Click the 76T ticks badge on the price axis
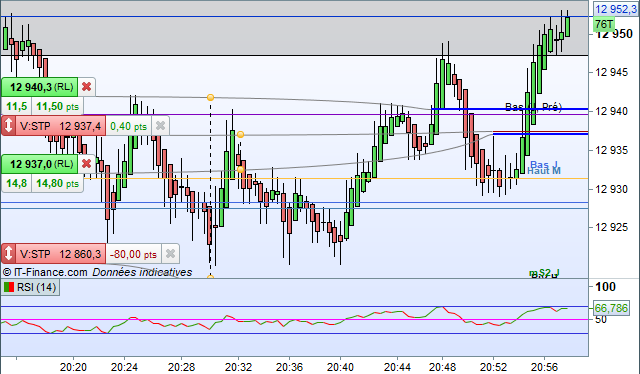This screenshot has width=640, height=374. click(604, 24)
